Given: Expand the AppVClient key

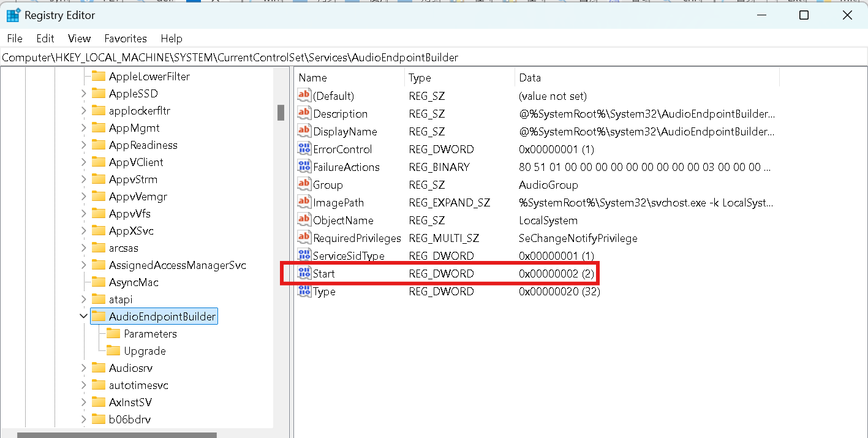Looking at the screenshot, I should tap(84, 162).
